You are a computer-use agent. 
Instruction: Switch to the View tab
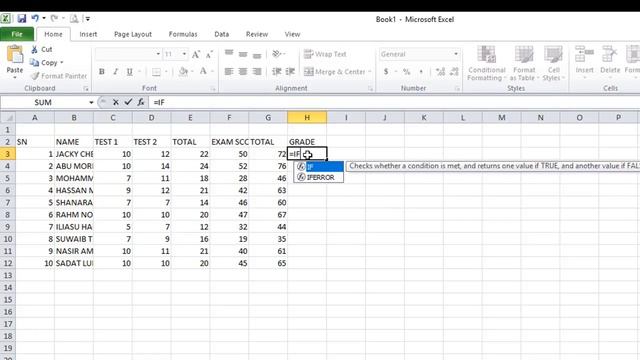point(292,34)
